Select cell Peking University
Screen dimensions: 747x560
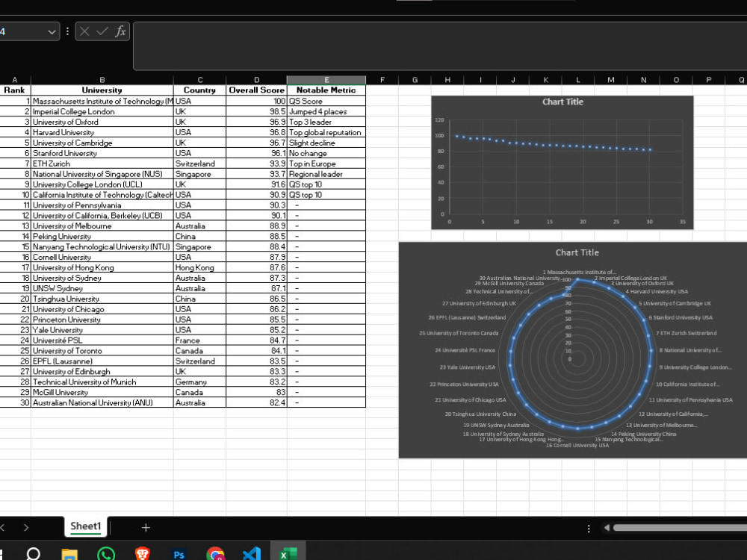(x=102, y=236)
